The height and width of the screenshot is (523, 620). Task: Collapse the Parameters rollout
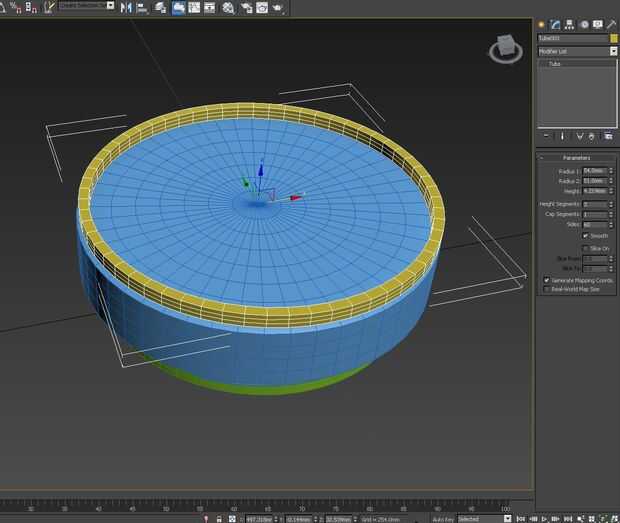576,158
